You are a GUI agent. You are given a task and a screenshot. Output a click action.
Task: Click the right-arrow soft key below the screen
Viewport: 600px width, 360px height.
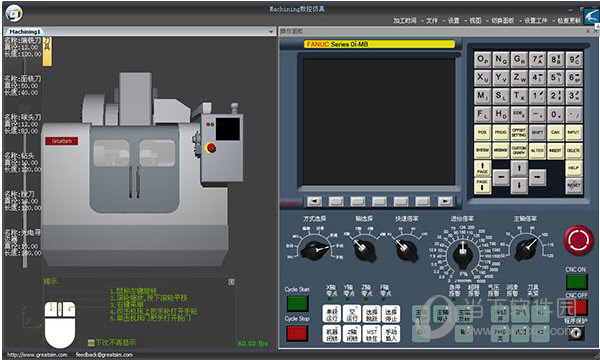[445, 201]
